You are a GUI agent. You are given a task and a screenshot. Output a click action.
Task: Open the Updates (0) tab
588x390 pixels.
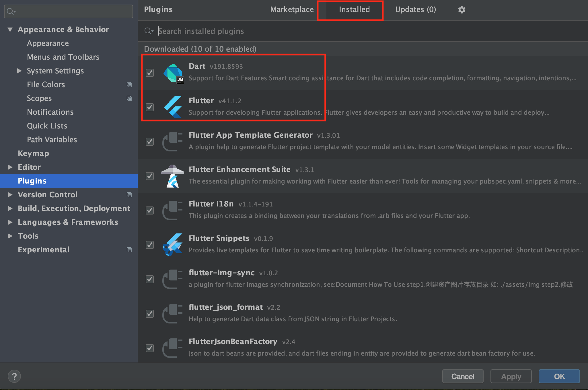click(415, 10)
